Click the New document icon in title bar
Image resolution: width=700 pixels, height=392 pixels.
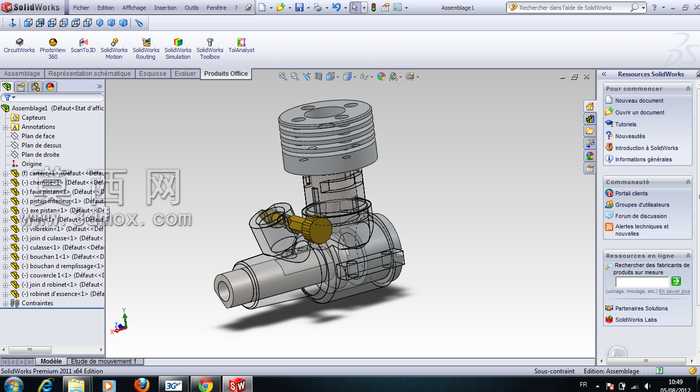coord(262,8)
